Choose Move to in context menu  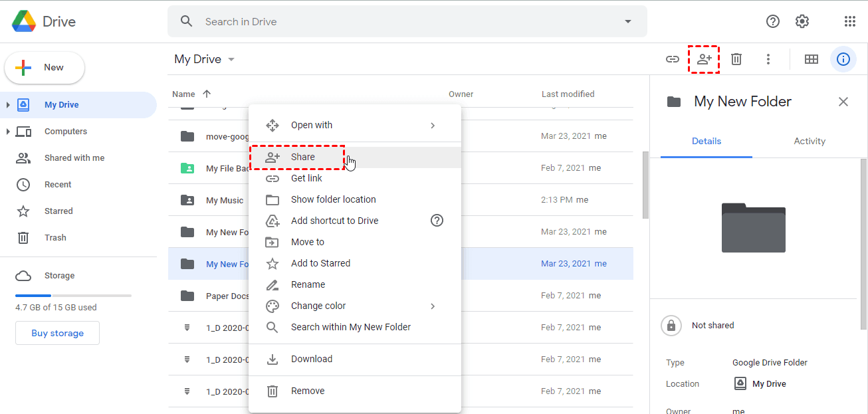355,243
